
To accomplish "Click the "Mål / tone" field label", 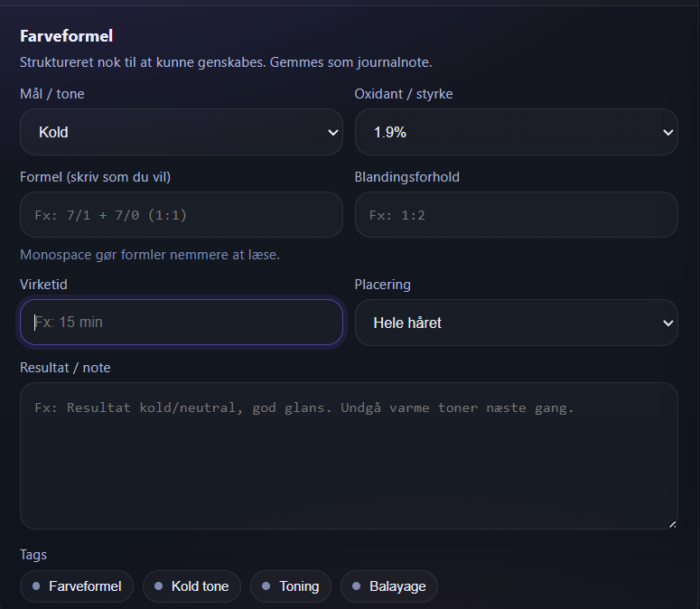I will 52,94.
